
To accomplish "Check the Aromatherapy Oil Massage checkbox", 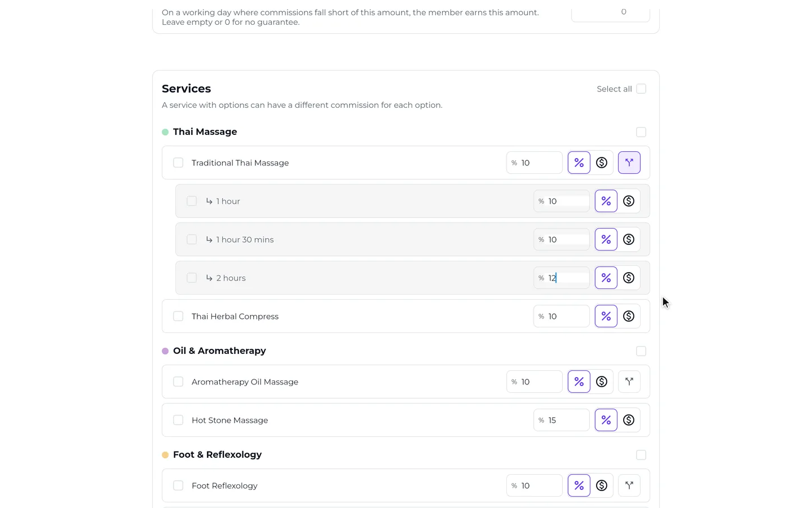I will pyautogui.click(x=178, y=382).
